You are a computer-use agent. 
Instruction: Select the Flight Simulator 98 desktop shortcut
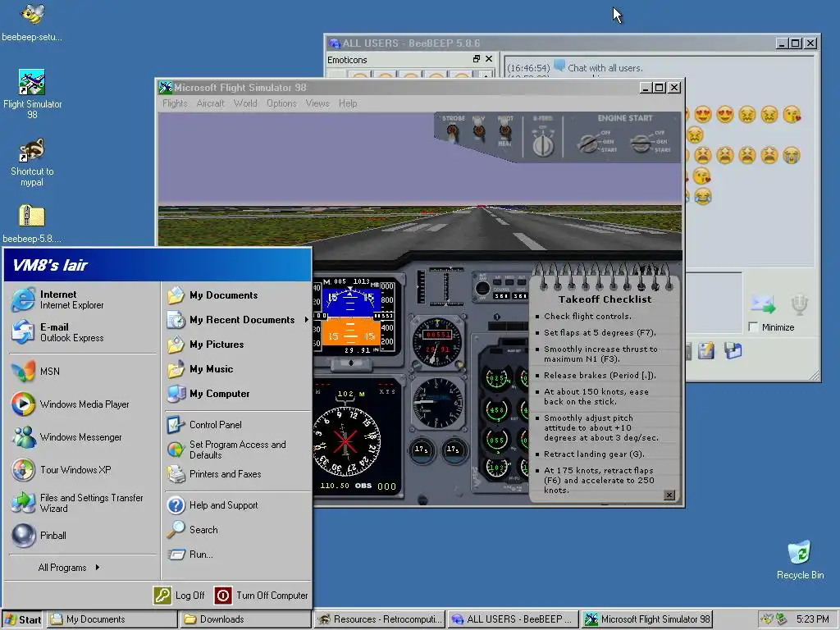point(32,94)
